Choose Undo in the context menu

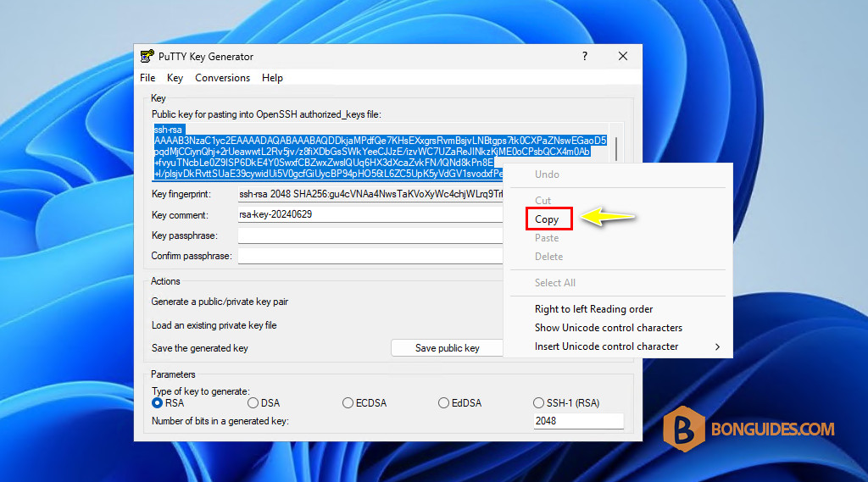(x=547, y=175)
